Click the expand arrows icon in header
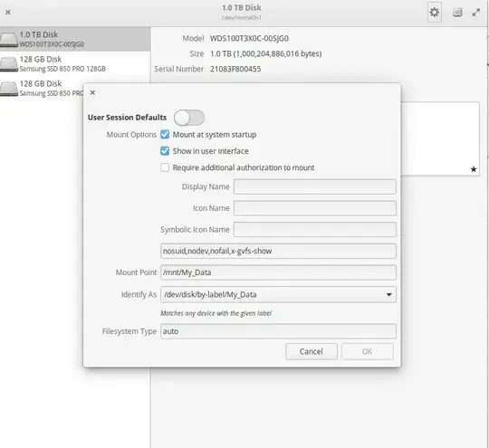Image resolution: width=489 pixels, height=448 pixels. pos(476,13)
